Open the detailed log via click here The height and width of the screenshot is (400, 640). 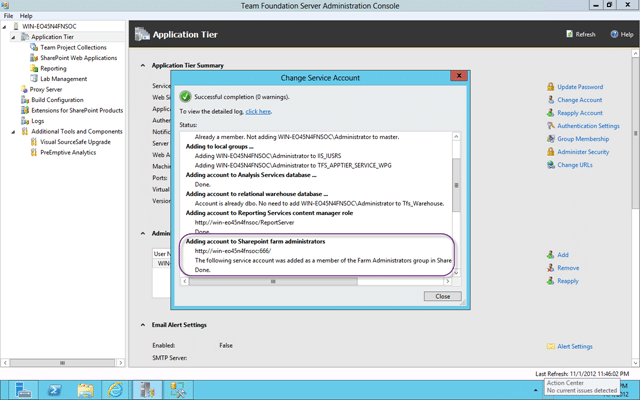coord(258,111)
